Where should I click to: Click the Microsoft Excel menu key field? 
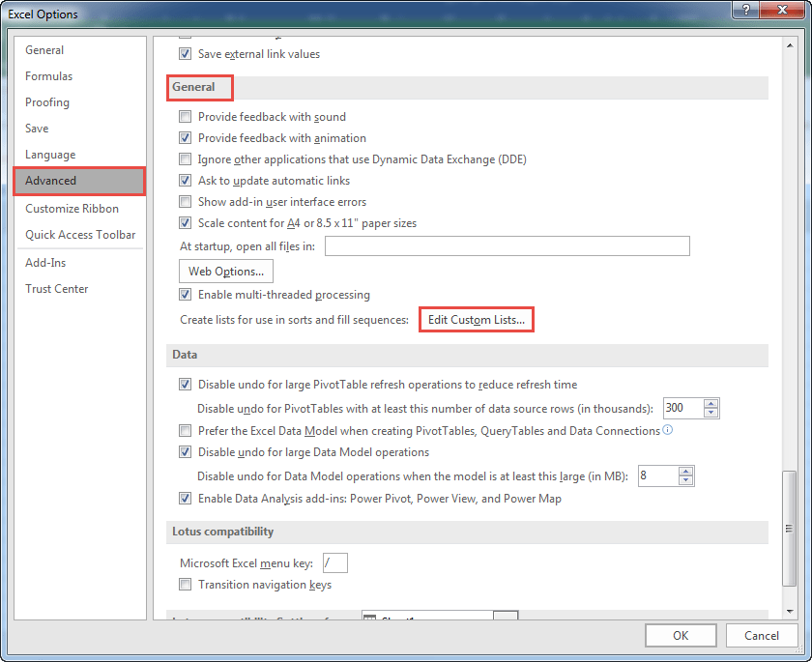pyautogui.click(x=335, y=562)
